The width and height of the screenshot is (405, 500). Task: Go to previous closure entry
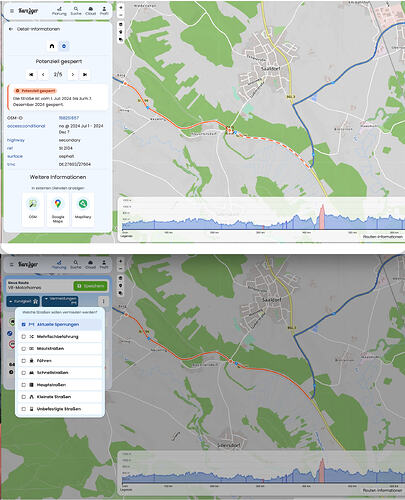43,74
